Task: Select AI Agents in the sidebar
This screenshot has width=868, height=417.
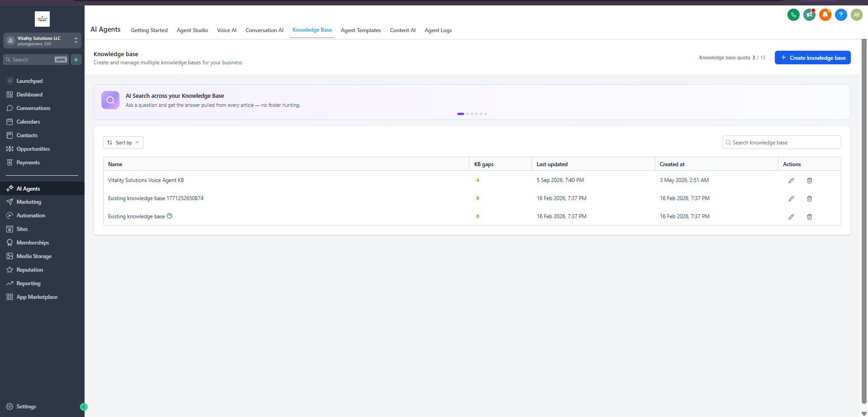Action: 42,188
